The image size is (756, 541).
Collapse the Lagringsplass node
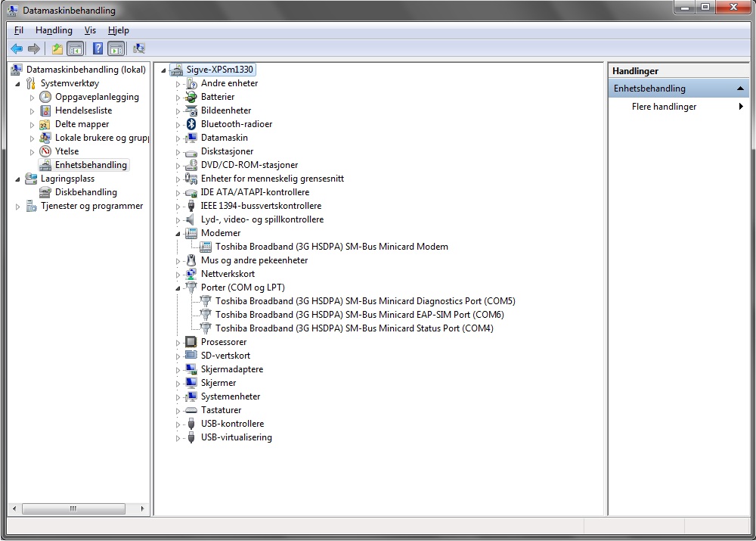click(18, 179)
